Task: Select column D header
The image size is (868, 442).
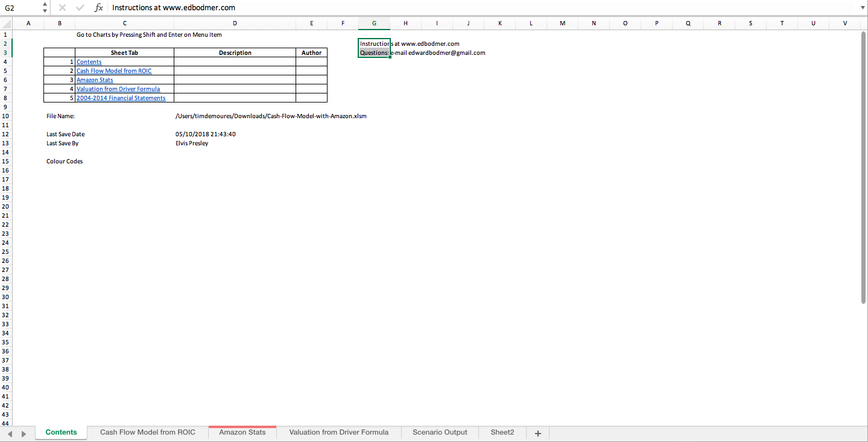Action: click(x=235, y=24)
